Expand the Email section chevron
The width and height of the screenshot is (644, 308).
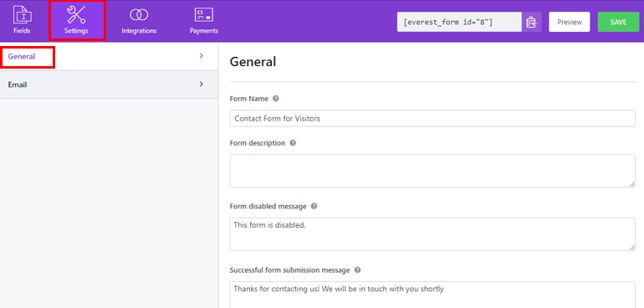click(202, 84)
